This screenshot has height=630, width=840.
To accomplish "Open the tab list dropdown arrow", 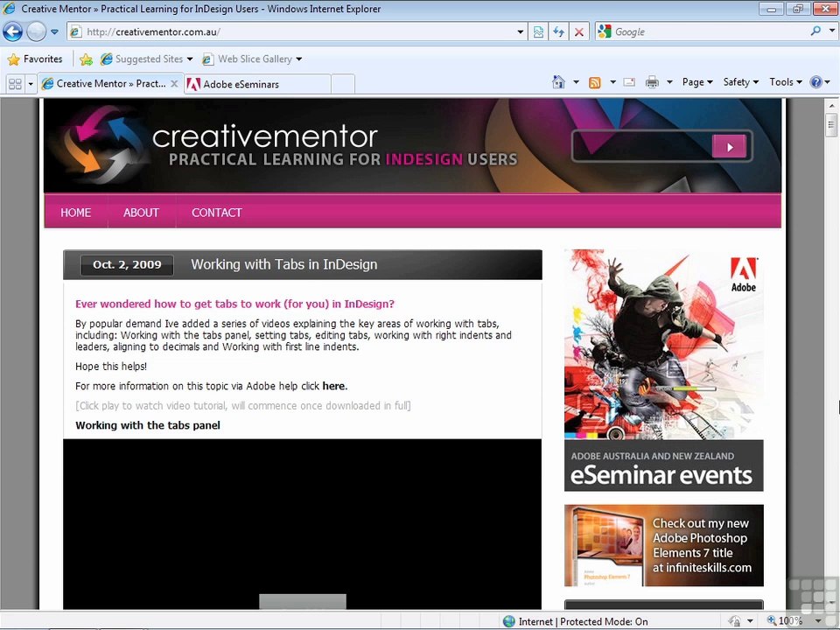I will (31, 84).
